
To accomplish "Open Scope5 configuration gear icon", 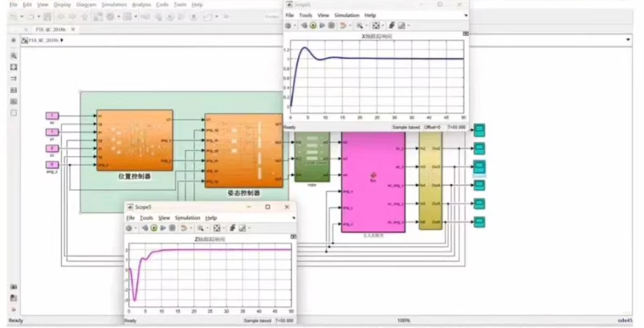I will (x=129, y=228).
